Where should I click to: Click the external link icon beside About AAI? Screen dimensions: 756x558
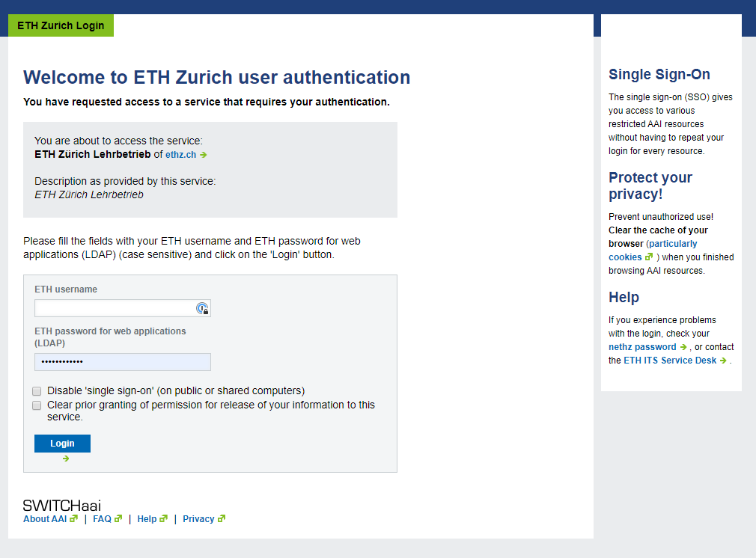pos(74,518)
